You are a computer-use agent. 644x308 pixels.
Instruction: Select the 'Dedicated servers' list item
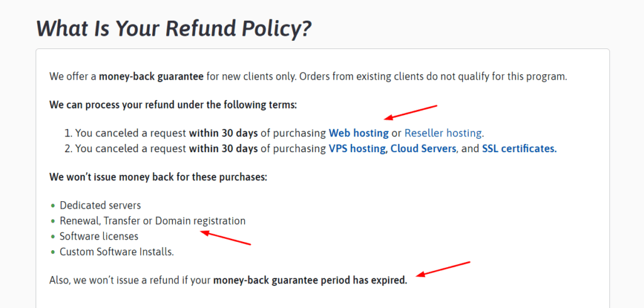[100, 205]
